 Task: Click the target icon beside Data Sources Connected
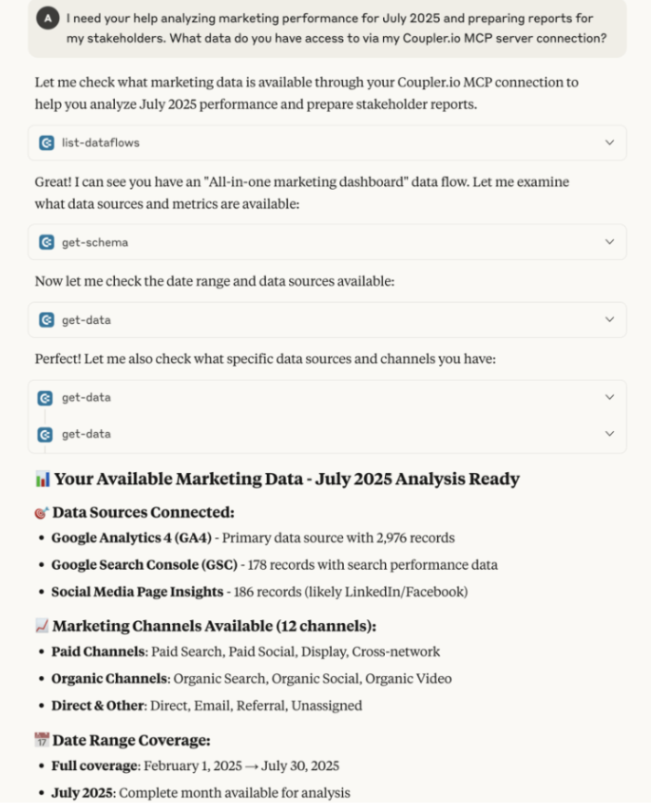click(x=40, y=512)
